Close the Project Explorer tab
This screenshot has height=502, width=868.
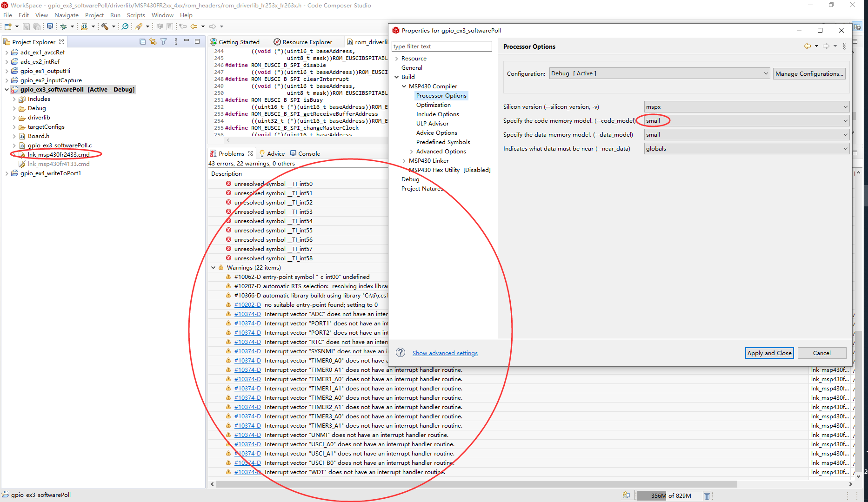61,42
